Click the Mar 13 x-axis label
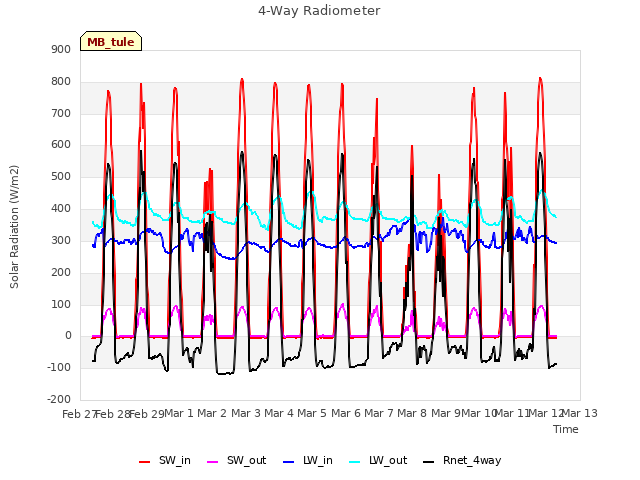The image size is (640, 480). pos(580,413)
